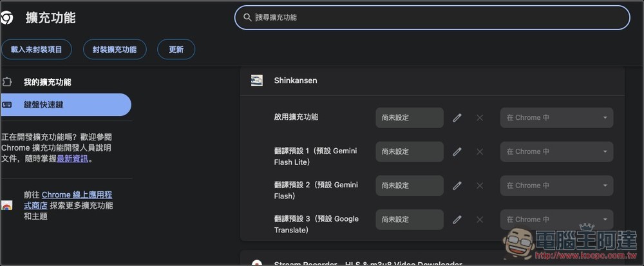
Task: Edit shortcut pencil for 翻譯預設 3
Action: click(457, 220)
